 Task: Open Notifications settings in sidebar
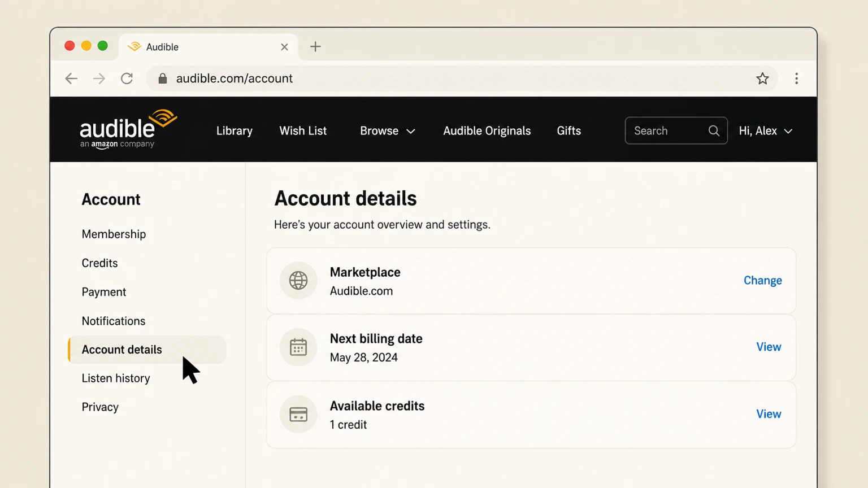113,321
